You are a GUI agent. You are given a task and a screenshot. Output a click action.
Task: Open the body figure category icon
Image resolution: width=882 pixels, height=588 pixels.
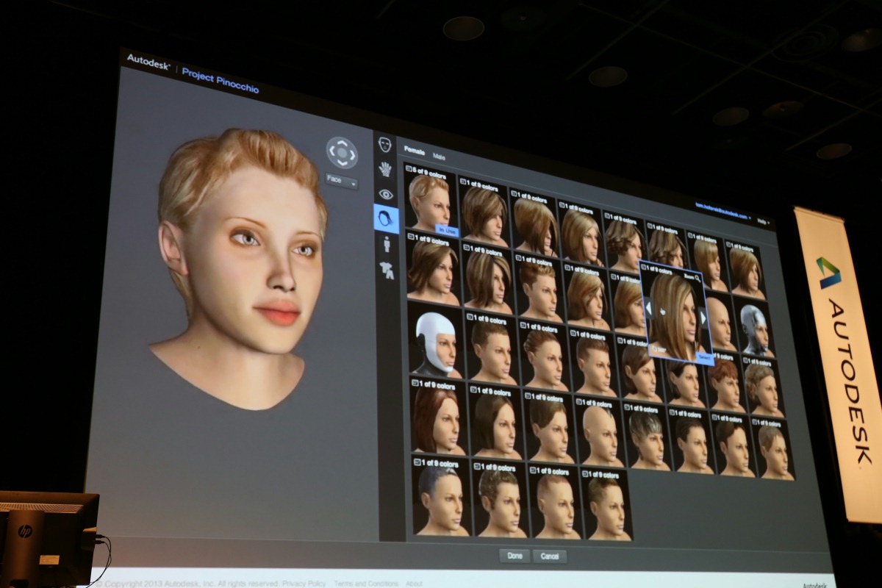[x=386, y=245]
